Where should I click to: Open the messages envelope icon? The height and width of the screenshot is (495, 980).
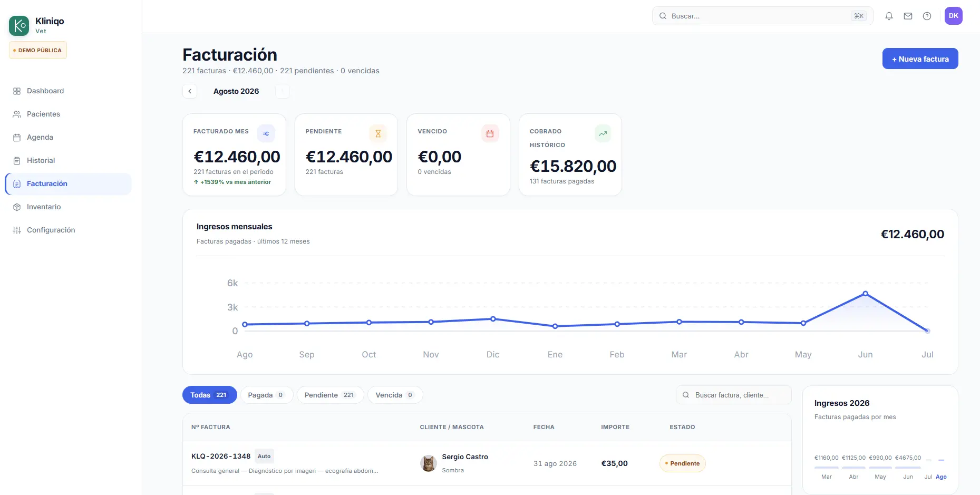click(x=908, y=16)
